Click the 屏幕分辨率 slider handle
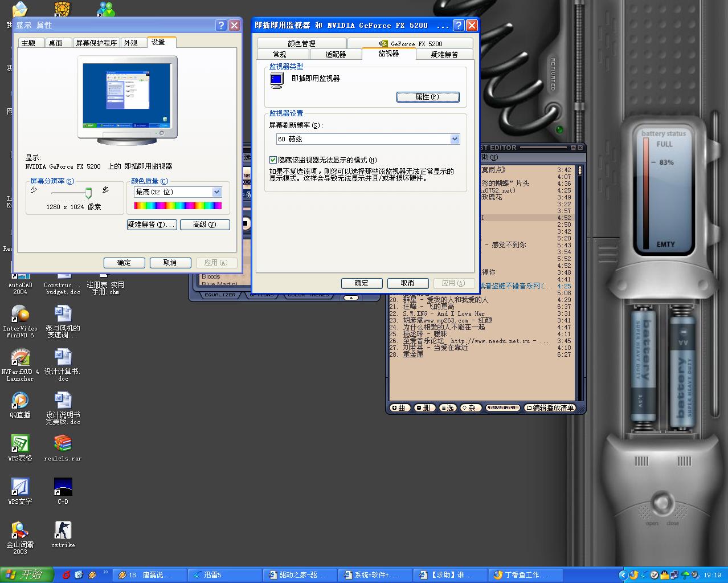This screenshot has height=583, width=728. coord(88,193)
